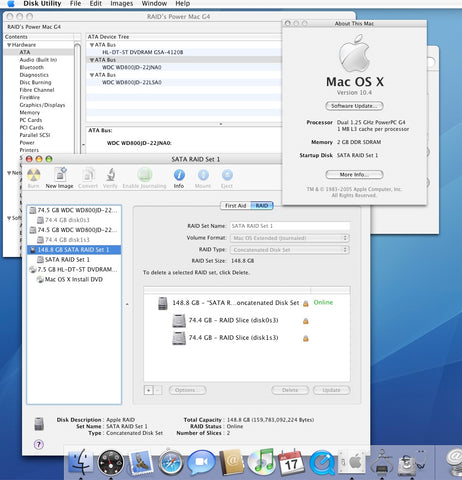
Task: Select ATA in System Profiler contents
Action: pyautogui.click(x=39, y=52)
